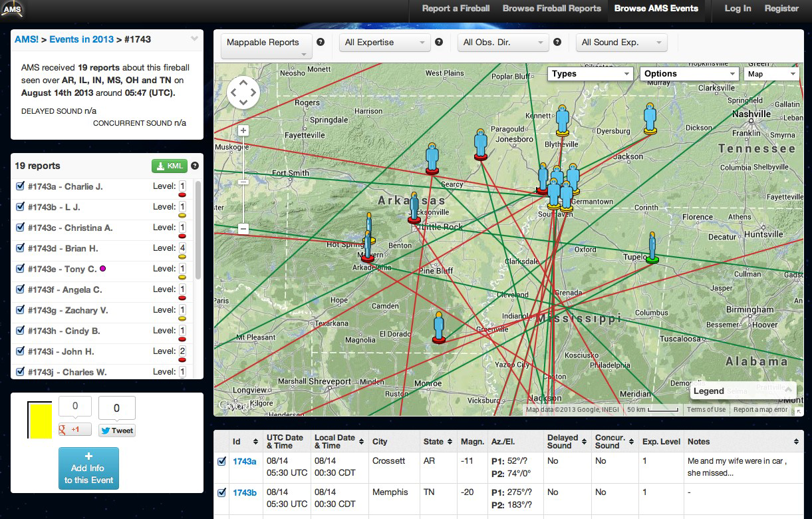This screenshot has width=812, height=519.
Task: Click the Tweet button
Action: (x=117, y=431)
